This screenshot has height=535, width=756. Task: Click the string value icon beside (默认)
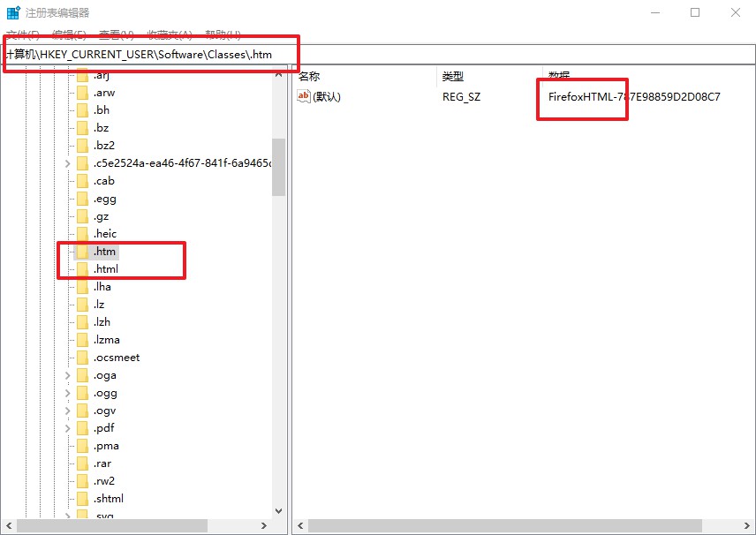click(x=304, y=96)
